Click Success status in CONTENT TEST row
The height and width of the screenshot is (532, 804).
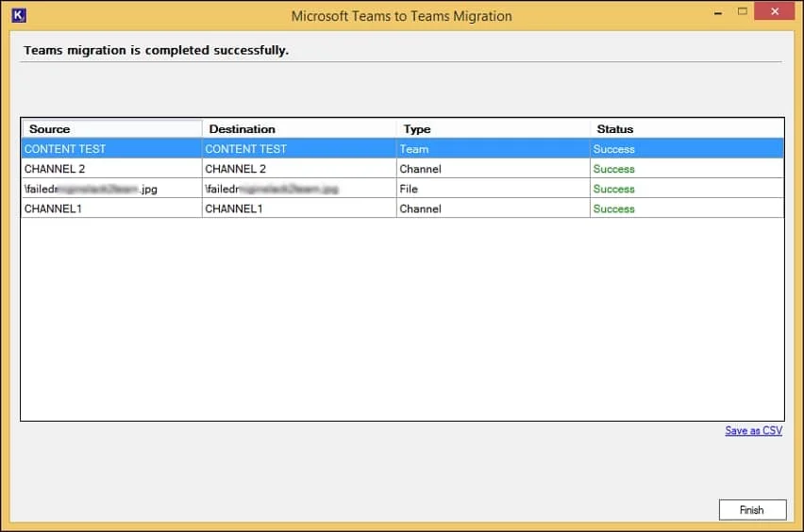click(x=687, y=149)
